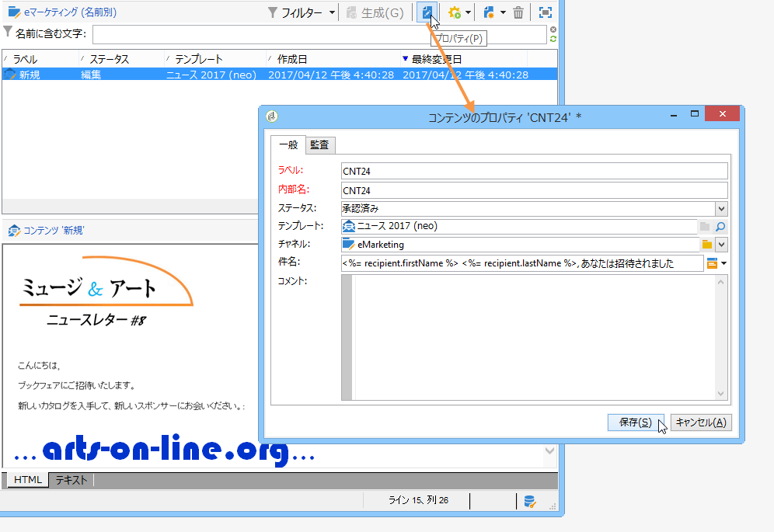774x532 pixels.
Task: Expand the 件名 personalization dropdown arrow
Action: 724,263
